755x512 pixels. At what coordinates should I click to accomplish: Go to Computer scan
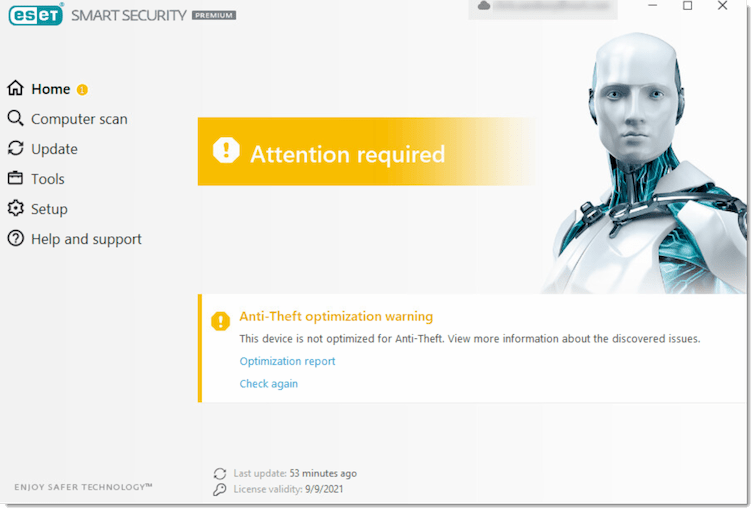click(x=79, y=119)
